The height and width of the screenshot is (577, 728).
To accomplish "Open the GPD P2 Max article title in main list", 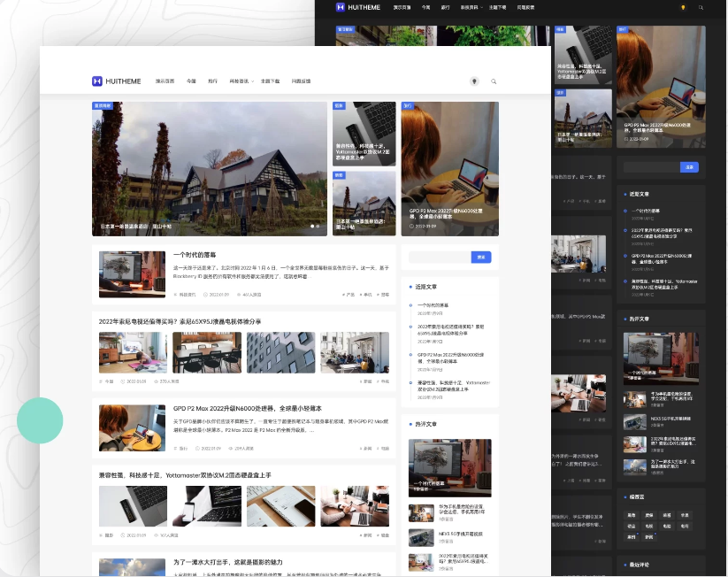I will click(248, 408).
